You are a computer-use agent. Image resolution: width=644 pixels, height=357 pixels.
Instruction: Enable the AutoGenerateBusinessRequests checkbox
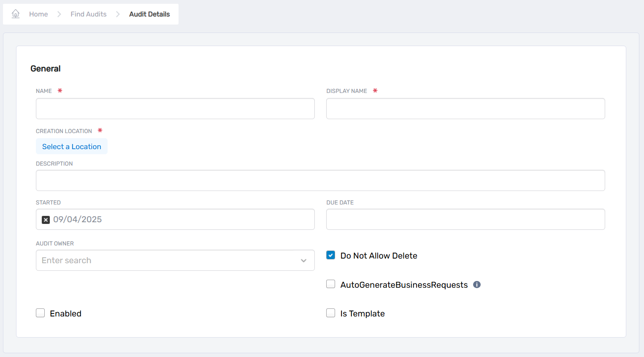coord(331,284)
